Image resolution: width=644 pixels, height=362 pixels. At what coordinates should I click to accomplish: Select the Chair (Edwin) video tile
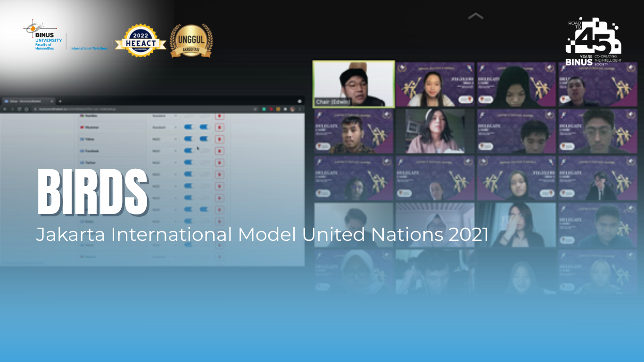click(354, 84)
